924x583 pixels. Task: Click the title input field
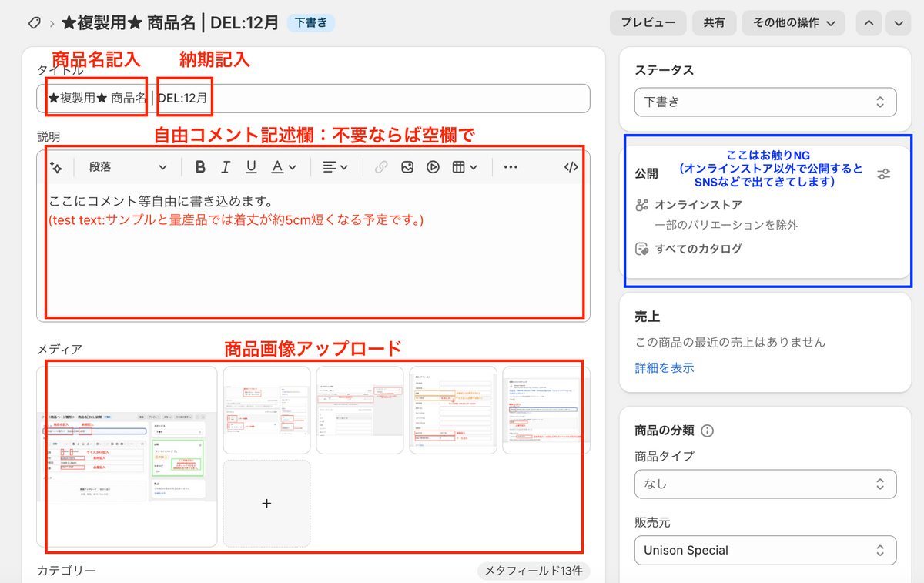click(x=313, y=99)
